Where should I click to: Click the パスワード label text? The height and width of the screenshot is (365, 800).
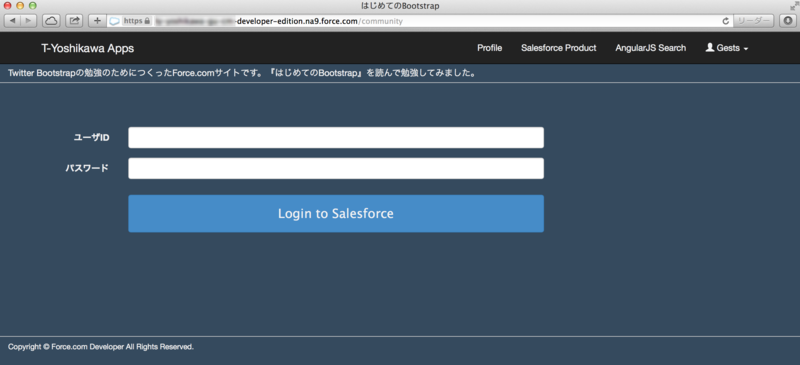point(87,168)
